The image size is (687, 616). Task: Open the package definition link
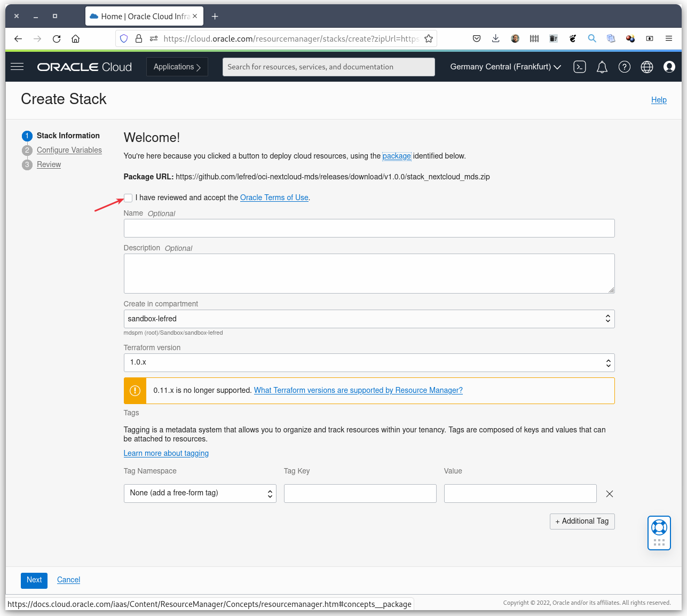(x=397, y=156)
